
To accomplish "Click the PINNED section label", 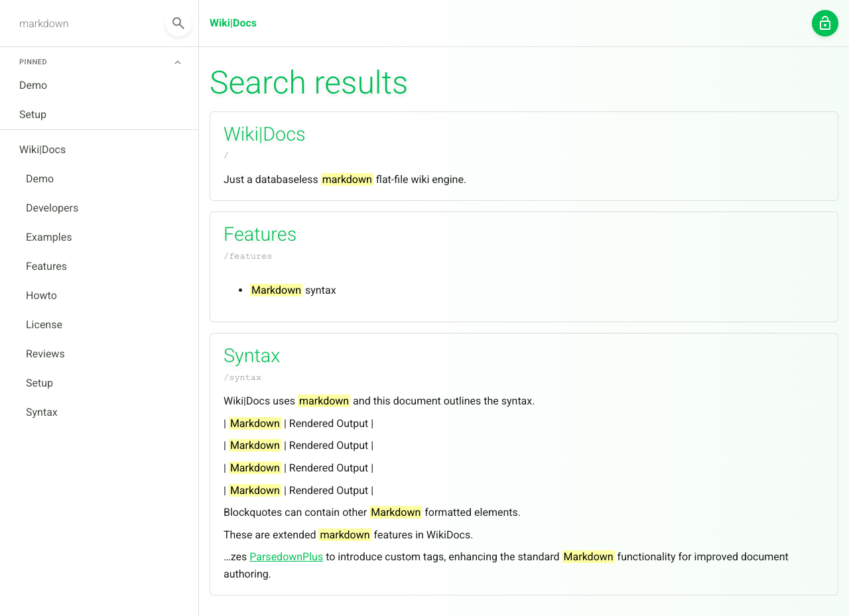I will coord(33,62).
